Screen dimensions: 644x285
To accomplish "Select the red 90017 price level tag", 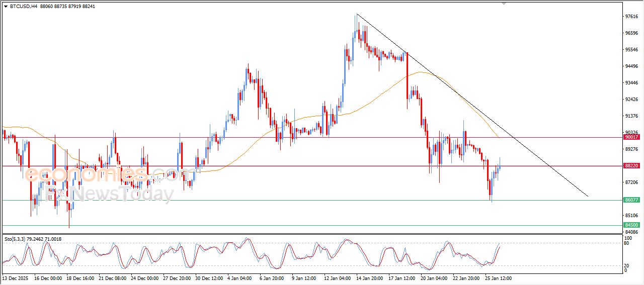I will 631,137.
